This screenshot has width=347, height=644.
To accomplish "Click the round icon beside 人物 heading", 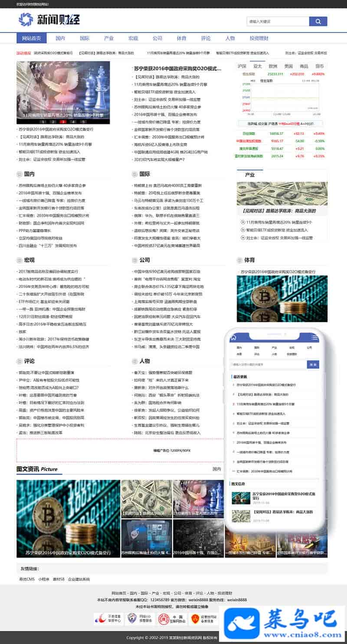I will tap(135, 361).
